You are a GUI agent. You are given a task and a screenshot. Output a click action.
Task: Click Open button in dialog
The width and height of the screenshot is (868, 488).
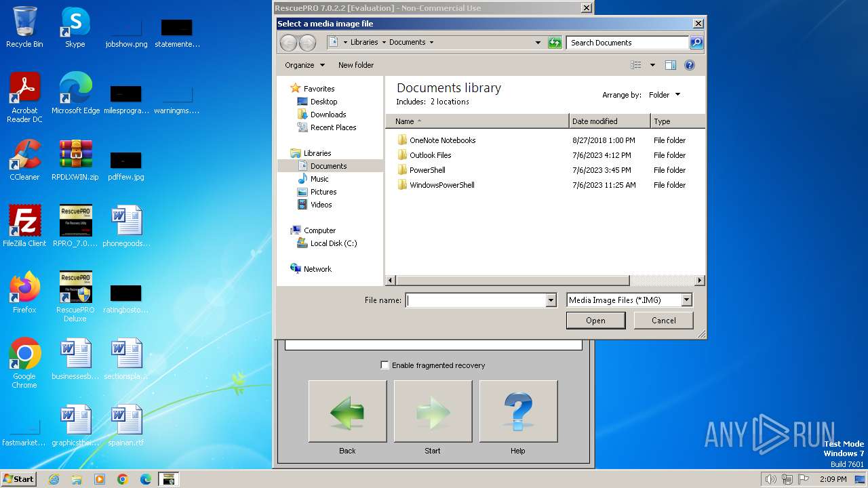[x=595, y=321]
